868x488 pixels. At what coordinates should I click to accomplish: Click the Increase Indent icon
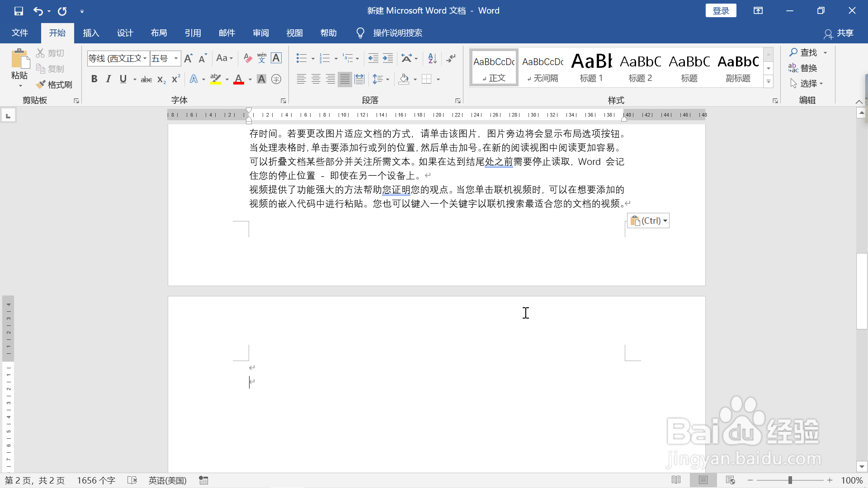pos(388,58)
